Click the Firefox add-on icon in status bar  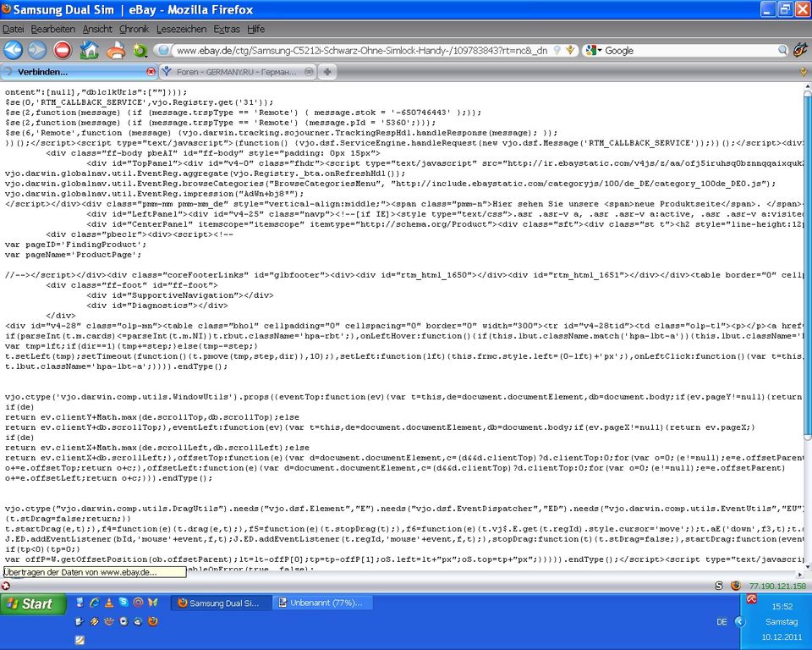coord(735,586)
